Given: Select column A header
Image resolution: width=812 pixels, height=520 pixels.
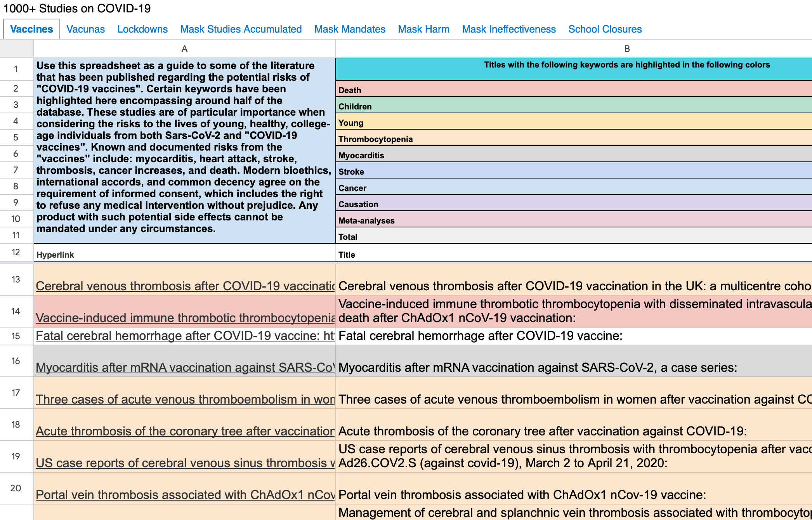Looking at the screenshot, I should (x=184, y=49).
